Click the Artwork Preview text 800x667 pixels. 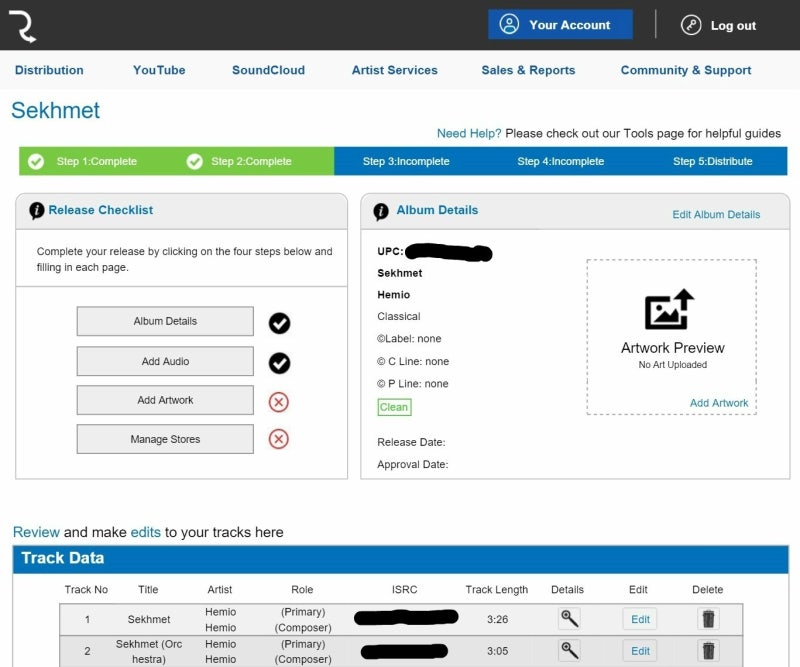click(672, 348)
